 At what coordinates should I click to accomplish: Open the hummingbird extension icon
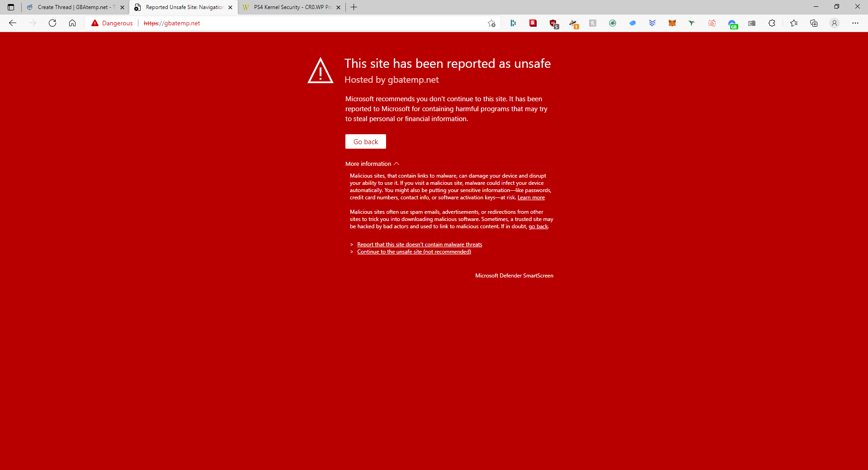coord(692,23)
